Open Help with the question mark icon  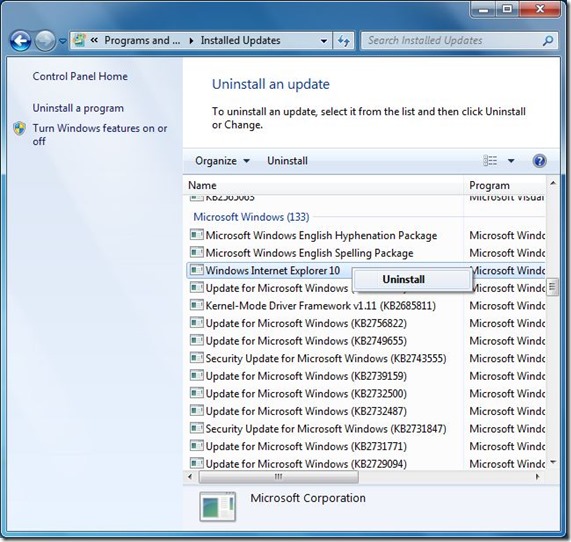[539, 161]
